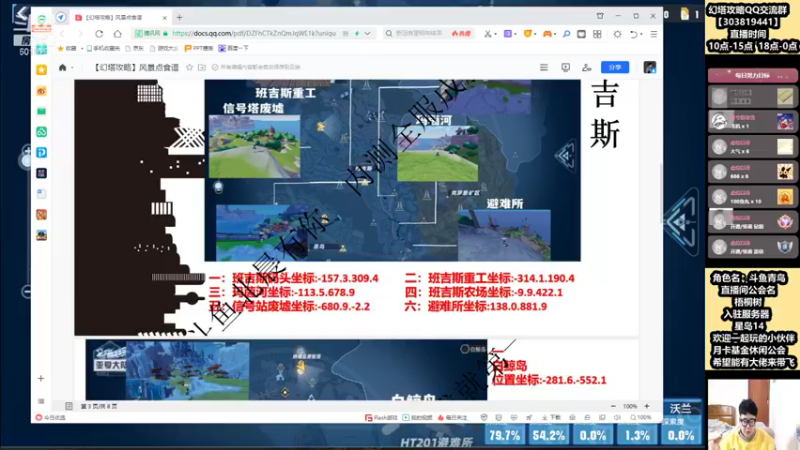
Task: Click the 信号塔废墟 map thumbnail
Action: (255, 146)
